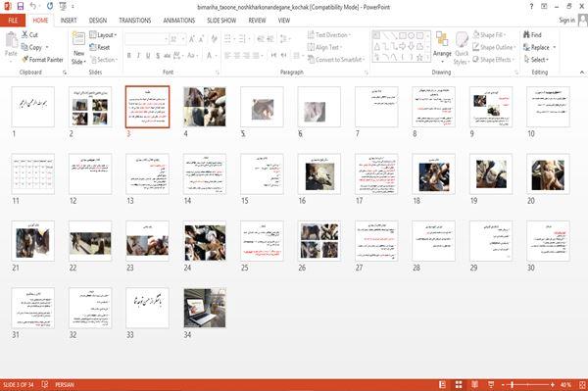Click Slide Sorter view icon in status bar
588x391 pixels.
pyautogui.click(x=459, y=384)
